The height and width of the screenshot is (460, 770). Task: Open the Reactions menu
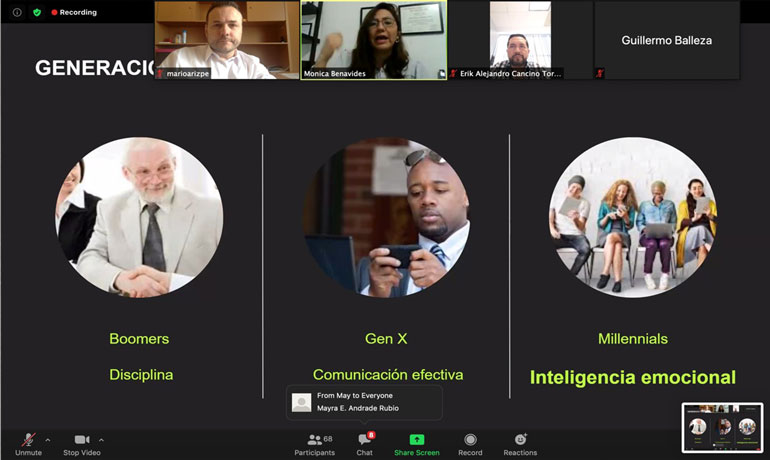[x=520, y=444]
